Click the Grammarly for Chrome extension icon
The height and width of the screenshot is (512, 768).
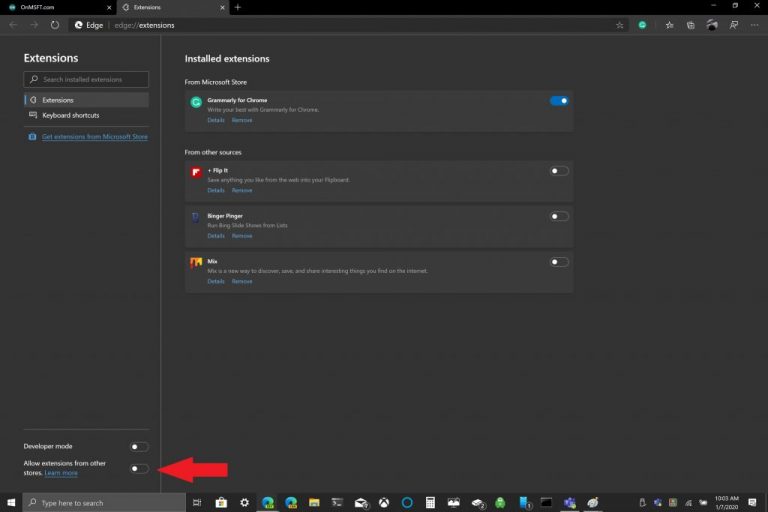coord(196,102)
